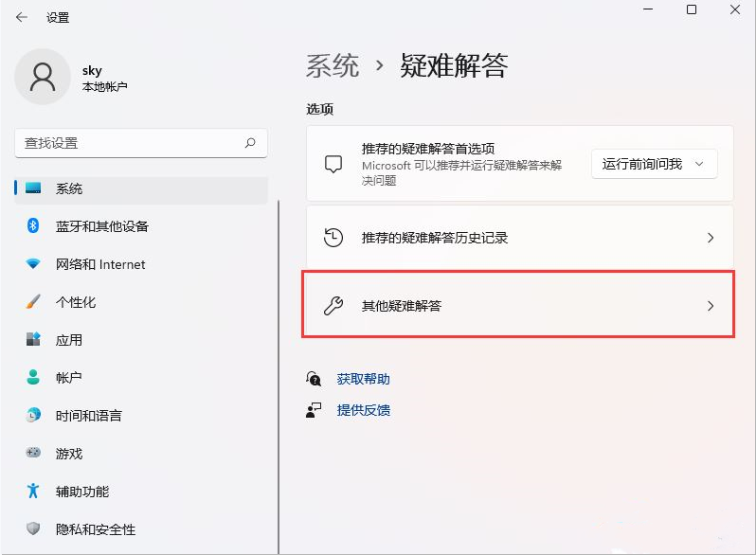Image resolution: width=756 pixels, height=555 pixels.
Task: Open 应用 settings category
Action: [x=141, y=340]
